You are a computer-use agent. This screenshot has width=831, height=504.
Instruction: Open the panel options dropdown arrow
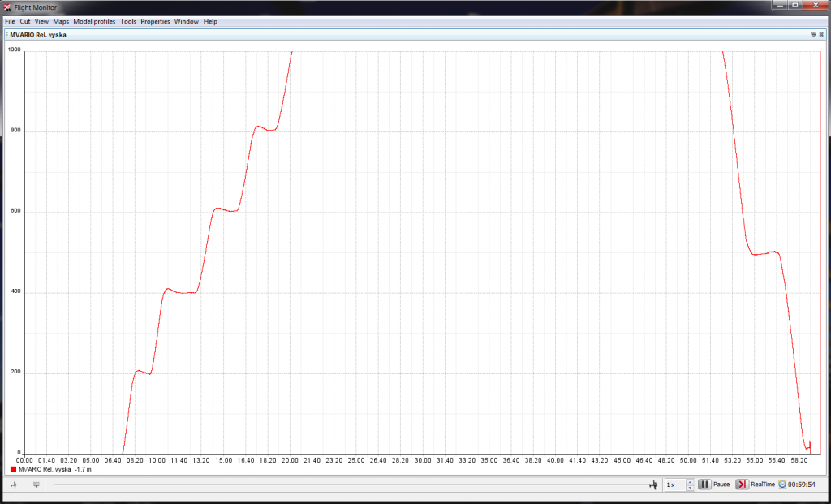pyautogui.click(x=813, y=35)
